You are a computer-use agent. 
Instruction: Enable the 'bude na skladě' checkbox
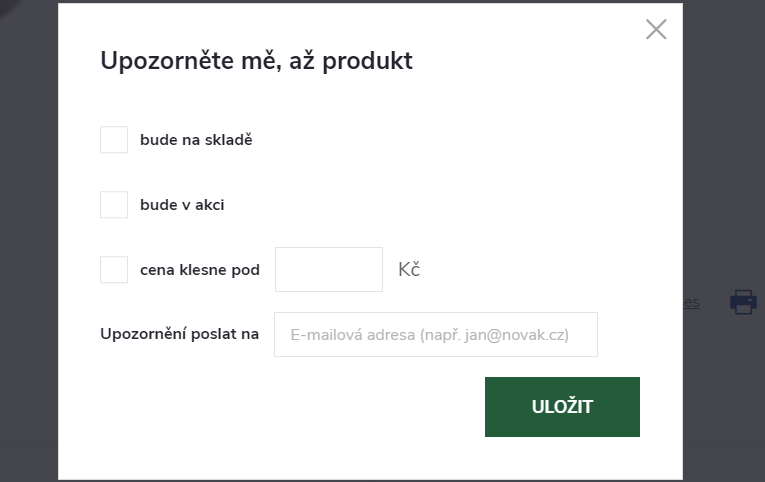[x=114, y=140]
